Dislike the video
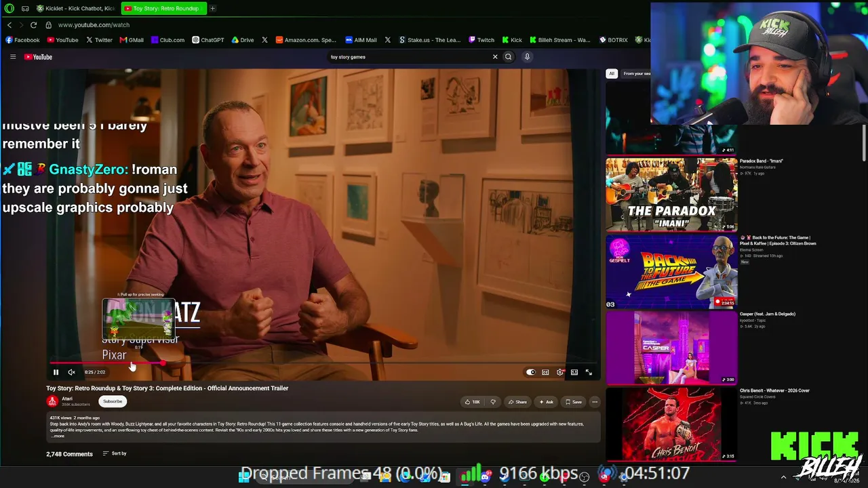 (493, 402)
